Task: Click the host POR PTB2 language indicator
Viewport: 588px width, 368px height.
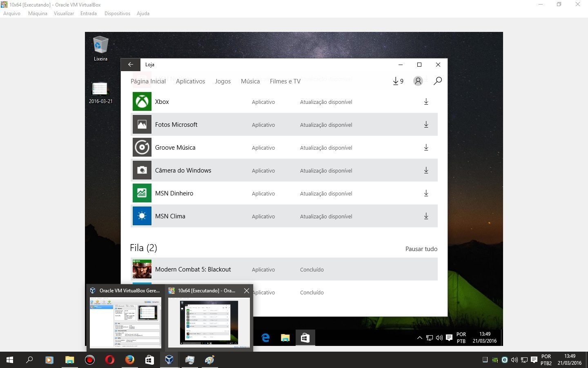Action: click(546, 360)
